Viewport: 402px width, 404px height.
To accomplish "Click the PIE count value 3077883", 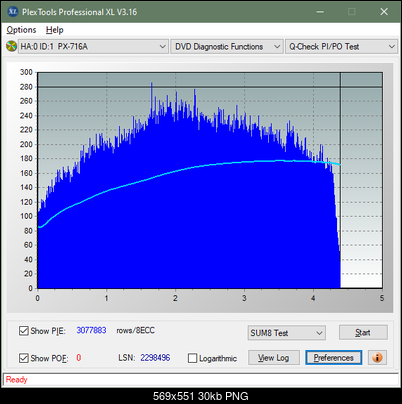I will tap(91, 330).
